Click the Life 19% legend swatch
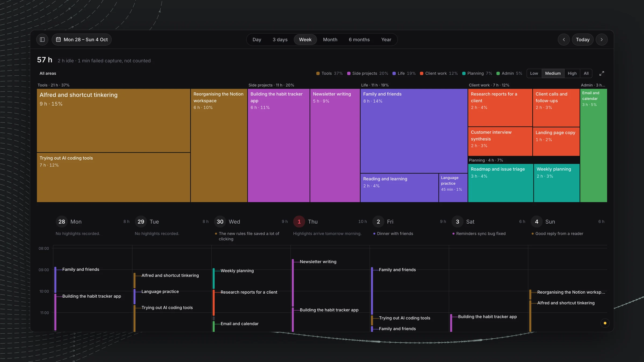This screenshot has width=644, height=362. tap(394, 73)
